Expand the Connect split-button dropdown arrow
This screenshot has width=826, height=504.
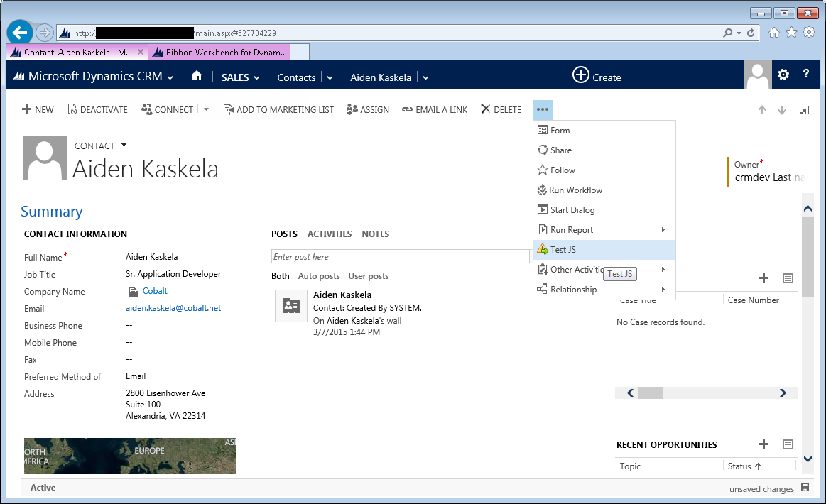207,109
